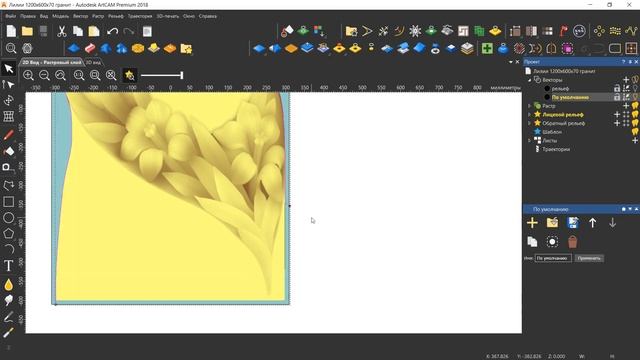Expand the Листы tree node

tap(530, 140)
